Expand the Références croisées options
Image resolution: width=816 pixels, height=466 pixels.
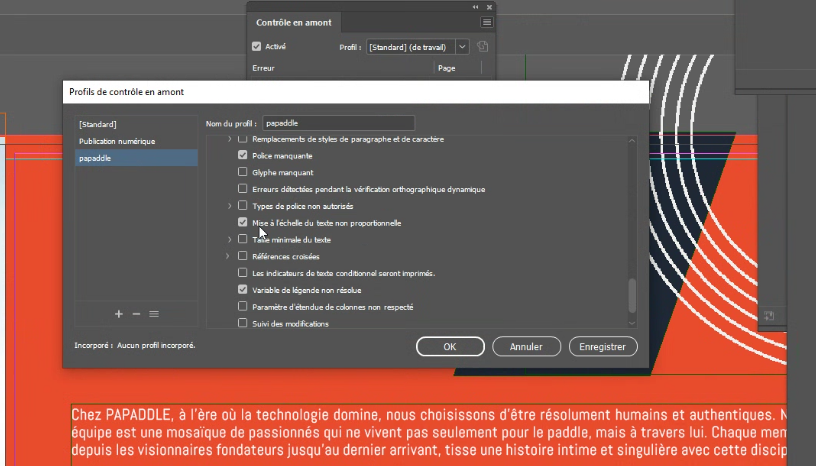[229, 257]
